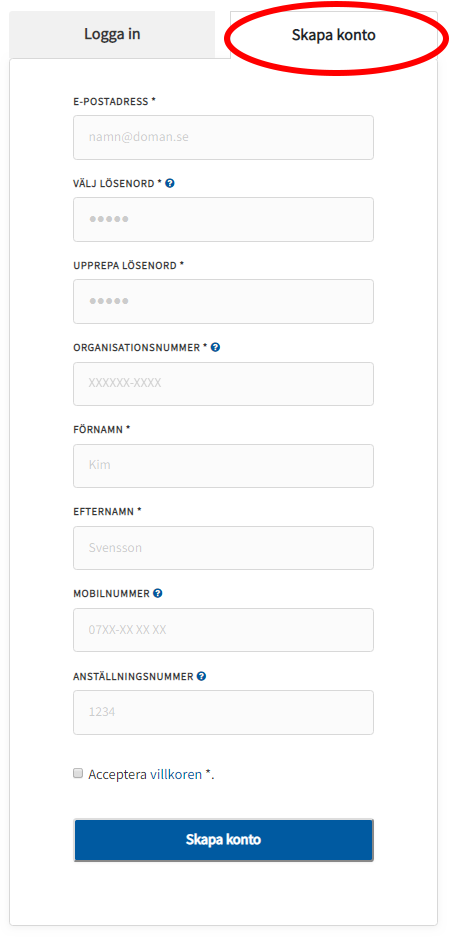Click the word Acceptera beside the checkbox

point(118,774)
